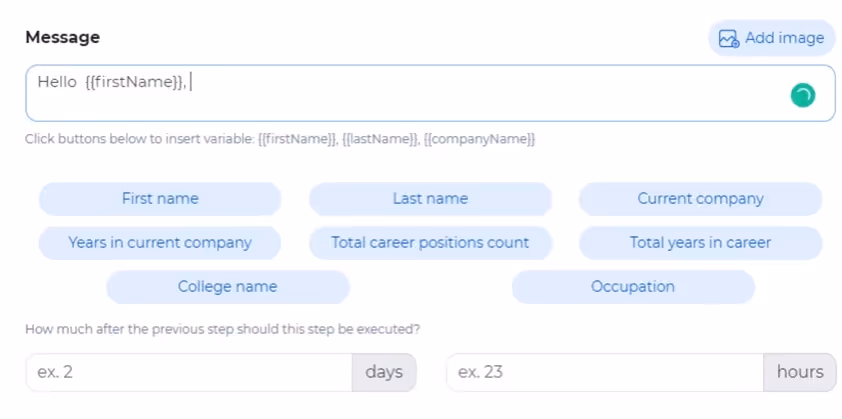
Task: Insert the College name variable
Action: pyautogui.click(x=228, y=287)
